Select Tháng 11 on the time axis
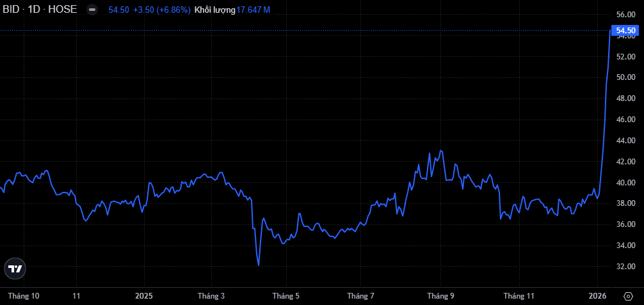644x305 pixels. click(x=519, y=296)
